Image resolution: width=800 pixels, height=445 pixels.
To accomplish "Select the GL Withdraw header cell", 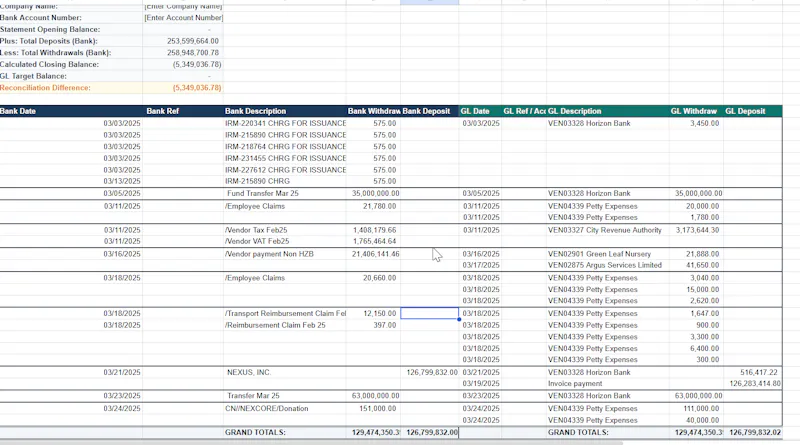I will pyautogui.click(x=696, y=111).
